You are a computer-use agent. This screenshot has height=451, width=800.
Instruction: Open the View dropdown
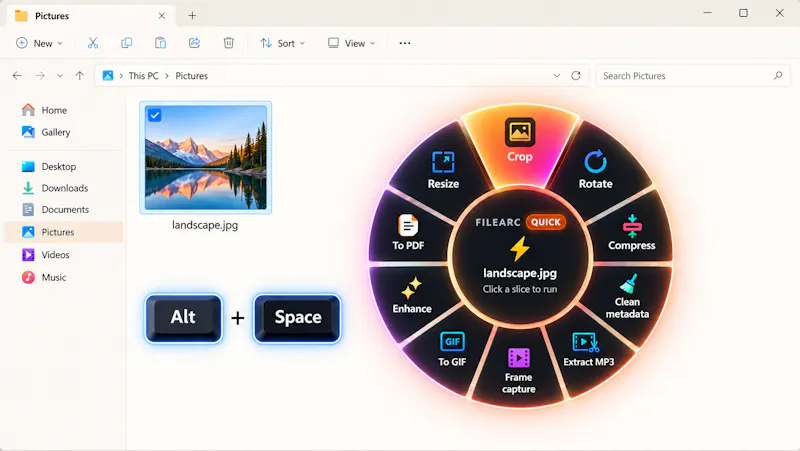coord(352,43)
